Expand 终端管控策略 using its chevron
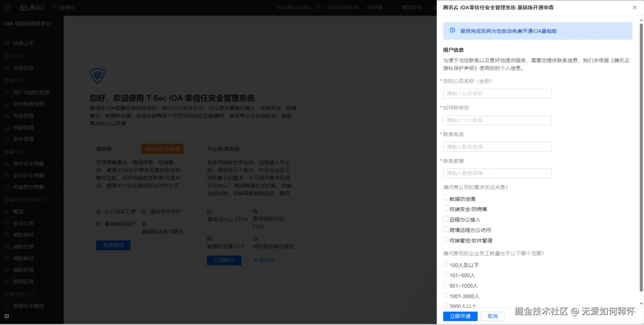The image size is (644, 325). (56, 187)
